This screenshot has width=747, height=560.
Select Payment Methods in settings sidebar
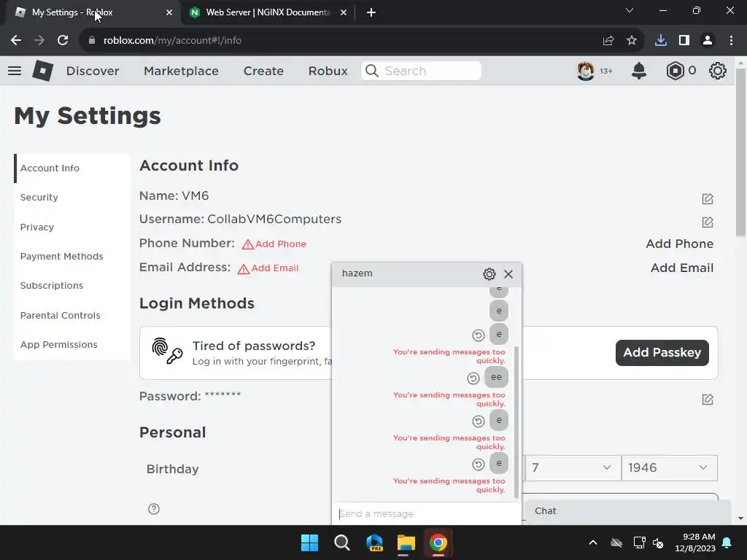(72, 256)
